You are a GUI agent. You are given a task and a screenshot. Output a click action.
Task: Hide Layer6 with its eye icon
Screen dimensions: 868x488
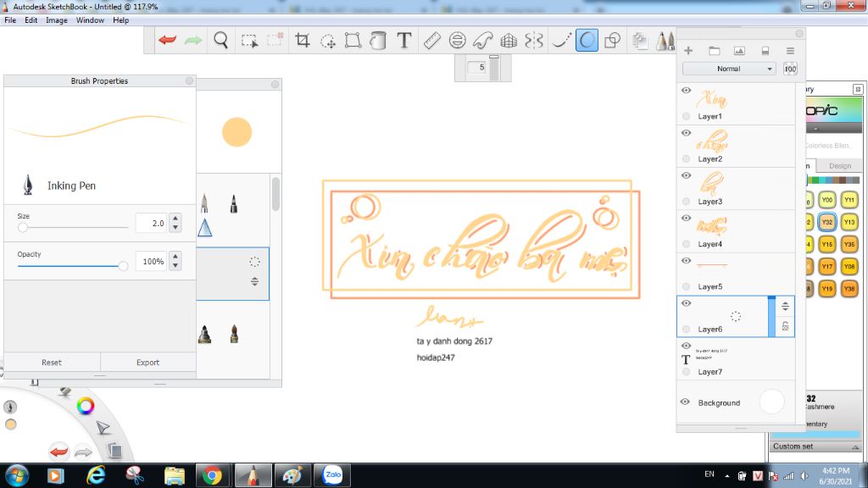(687, 303)
